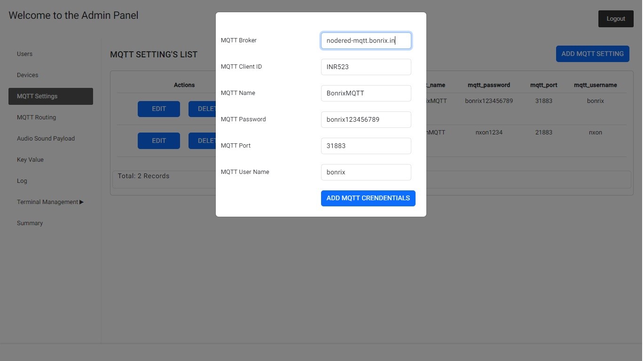The height and width of the screenshot is (361, 644).
Task: Click the mqtt_username column header
Action: [596, 85]
